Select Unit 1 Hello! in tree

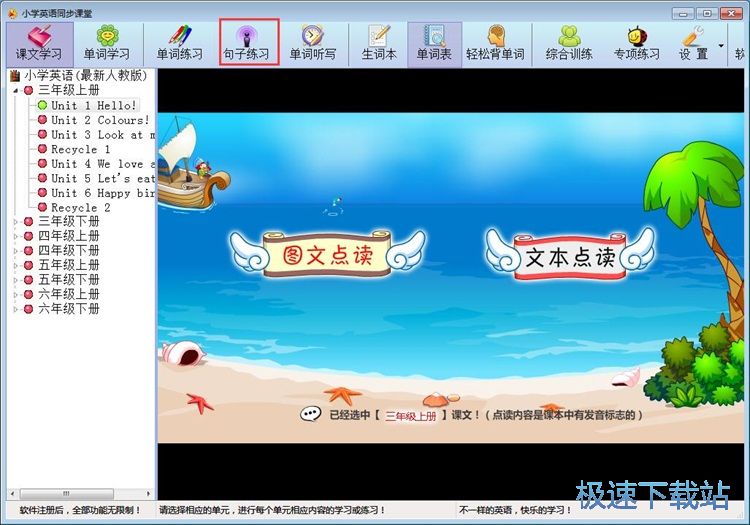coord(93,105)
